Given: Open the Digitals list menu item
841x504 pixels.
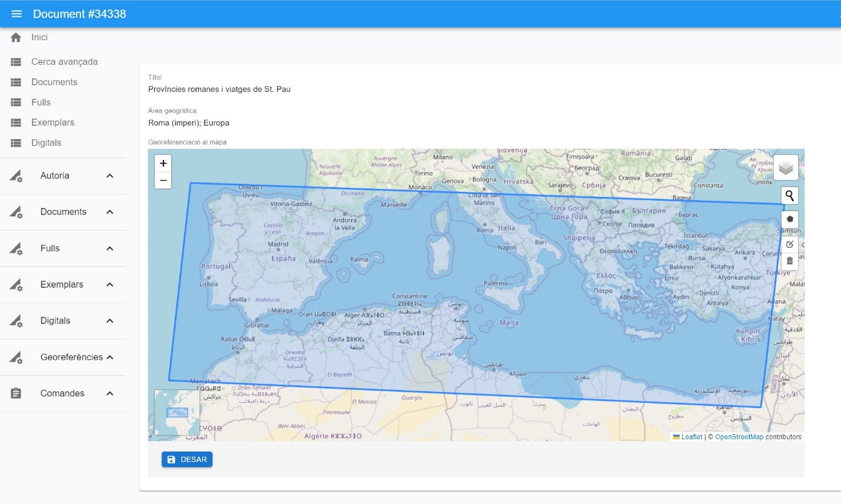Looking at the screenshot, I should point(46,143).
